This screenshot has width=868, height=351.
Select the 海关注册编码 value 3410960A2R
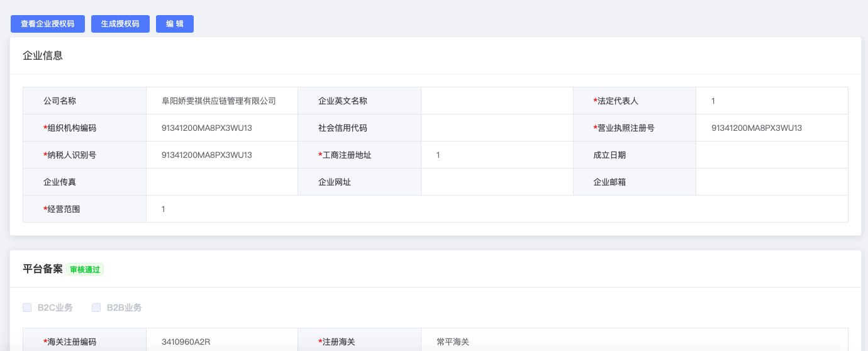click(186, 342)
